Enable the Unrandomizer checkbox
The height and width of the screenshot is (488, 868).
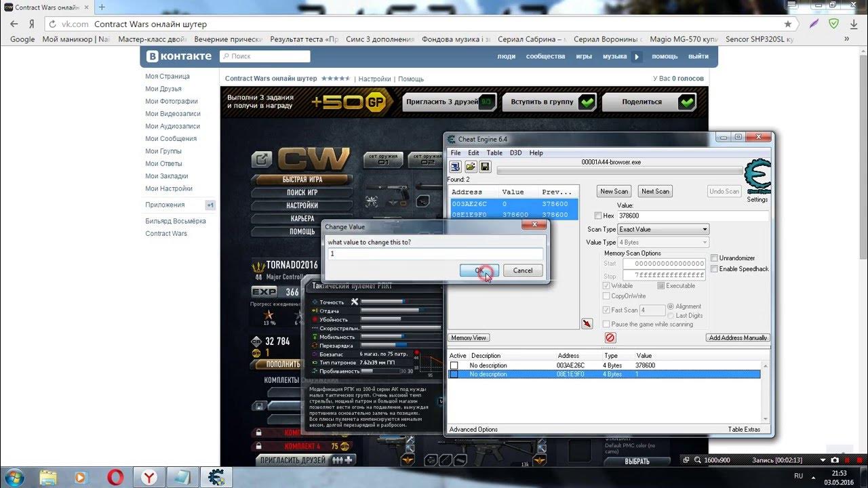pos(714,258)
